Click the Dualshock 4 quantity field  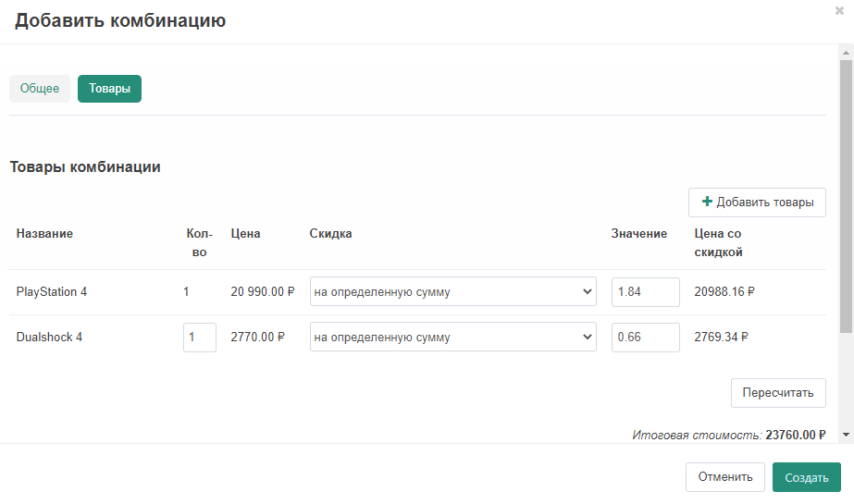(199, 338)
